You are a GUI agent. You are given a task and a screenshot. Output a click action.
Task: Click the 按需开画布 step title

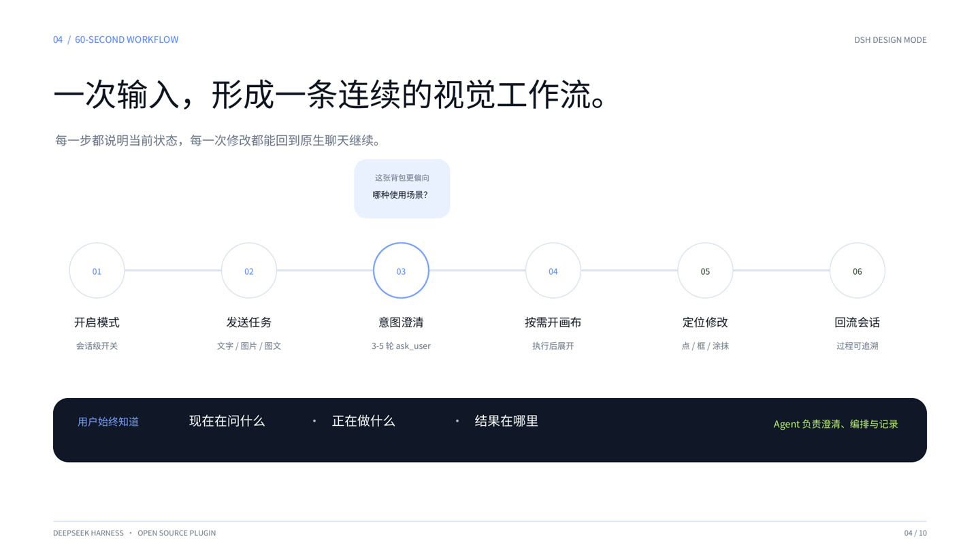tap(553, 322)
